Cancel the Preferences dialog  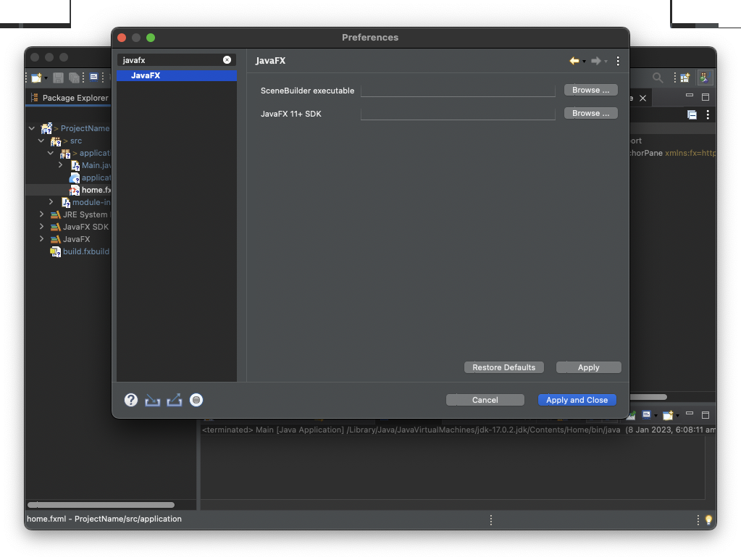tap(485, 400)
